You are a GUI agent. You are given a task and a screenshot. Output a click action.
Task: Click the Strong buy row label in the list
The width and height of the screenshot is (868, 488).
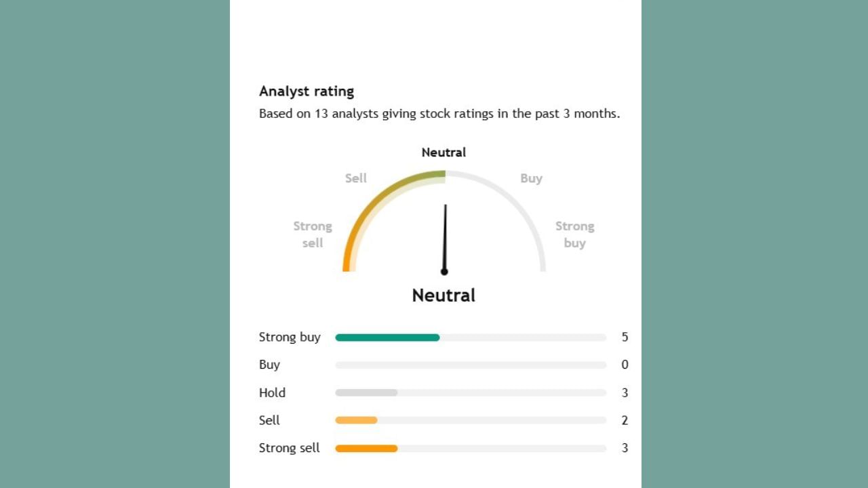click(x=290, y=338)
